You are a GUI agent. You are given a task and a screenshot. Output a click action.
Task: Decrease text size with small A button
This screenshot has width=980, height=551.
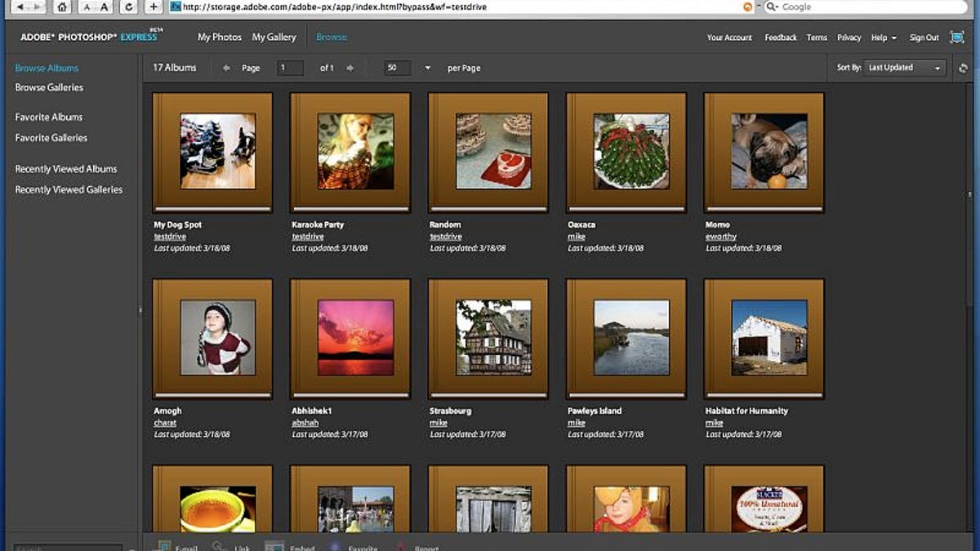(x=86, y=7)
